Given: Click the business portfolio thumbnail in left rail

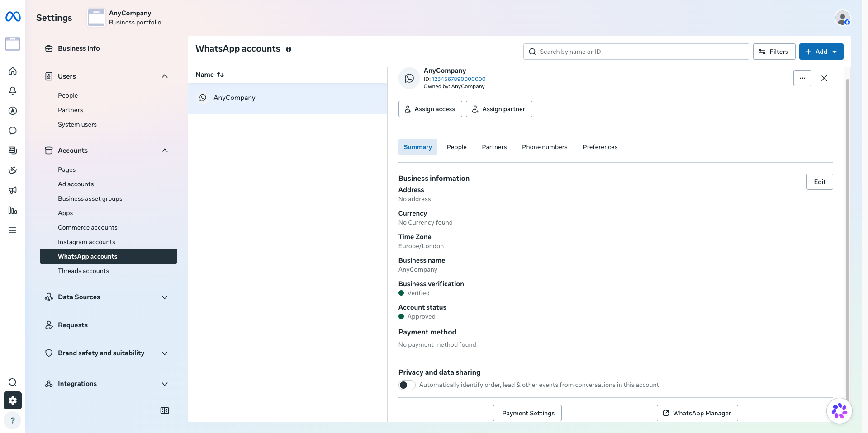Looking at the screenshot, I should [x=13, y=44].
